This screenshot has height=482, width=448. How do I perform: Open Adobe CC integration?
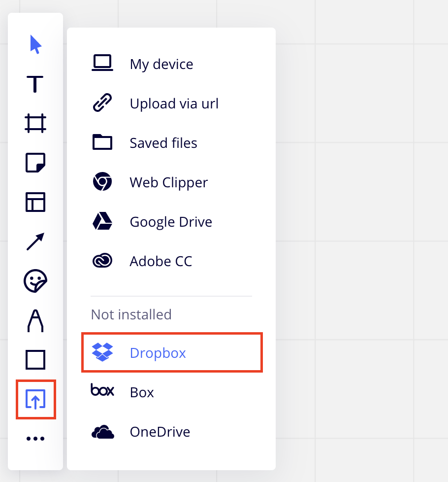160,261
